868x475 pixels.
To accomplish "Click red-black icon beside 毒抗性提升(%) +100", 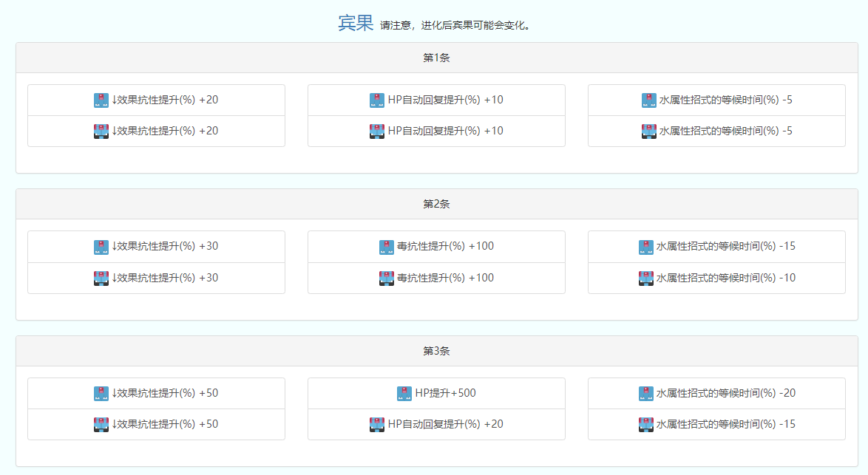I will [x=387, y=278].
